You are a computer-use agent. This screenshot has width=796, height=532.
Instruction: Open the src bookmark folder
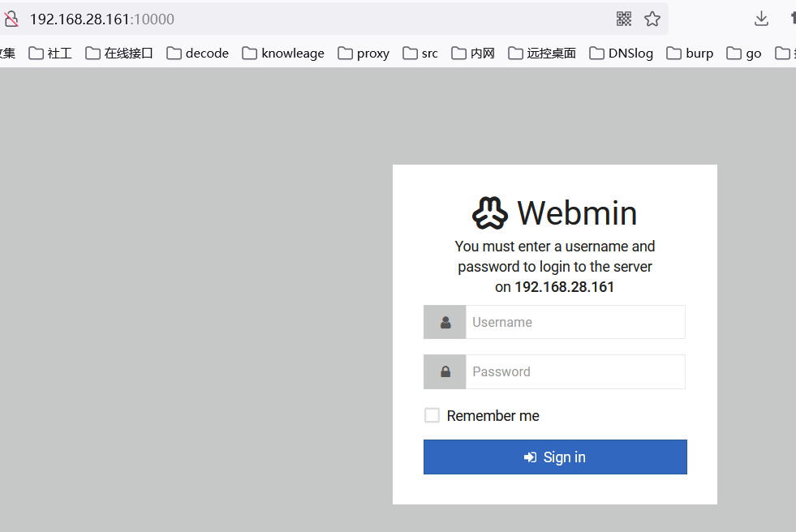click(x=420, y=54)
